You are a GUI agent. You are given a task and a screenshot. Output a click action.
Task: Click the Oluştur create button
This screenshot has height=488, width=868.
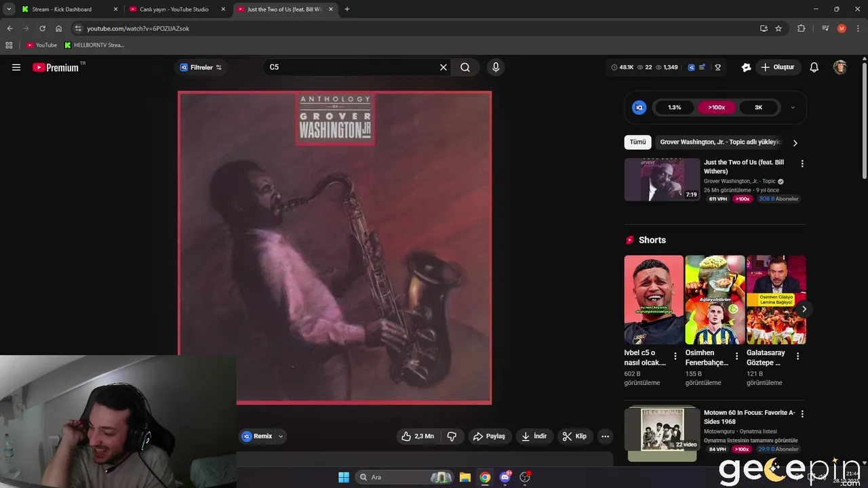pos(777,67)
